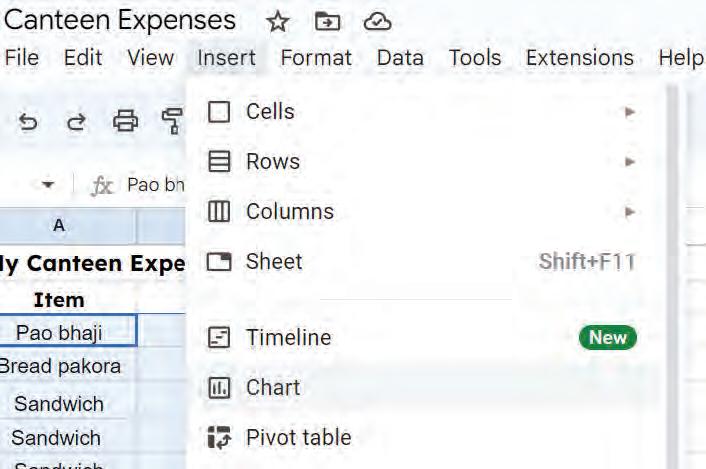Viewport: 706px width, 469px height.
Task: Click the formula bar showing Pao bhaji
Action: [x=155, y=185]
